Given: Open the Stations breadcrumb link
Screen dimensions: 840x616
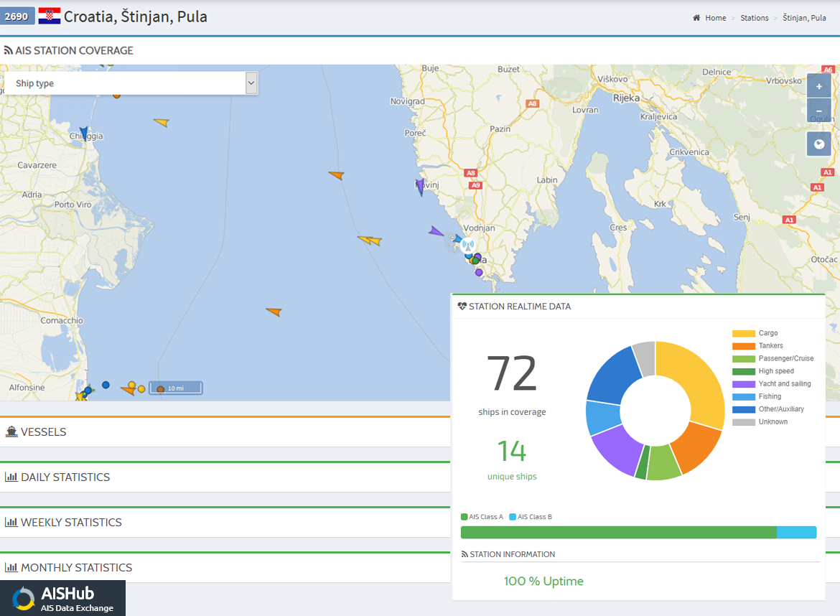Looking at the screenshot, I should 755,18.
